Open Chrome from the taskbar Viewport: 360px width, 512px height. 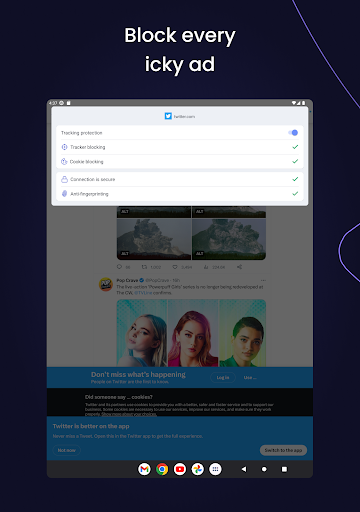click(162, 469)
